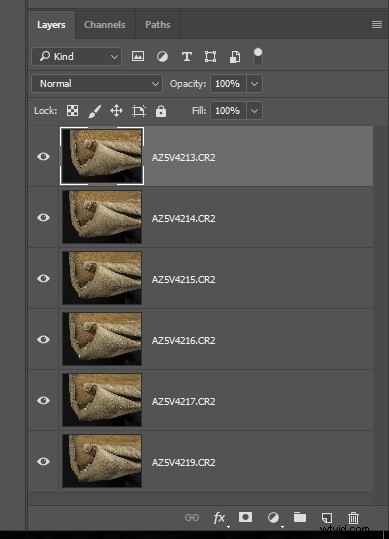The image size is (389, 539).
Task: Expand the Opacity slider arrow
Action: tap(254, 84)
